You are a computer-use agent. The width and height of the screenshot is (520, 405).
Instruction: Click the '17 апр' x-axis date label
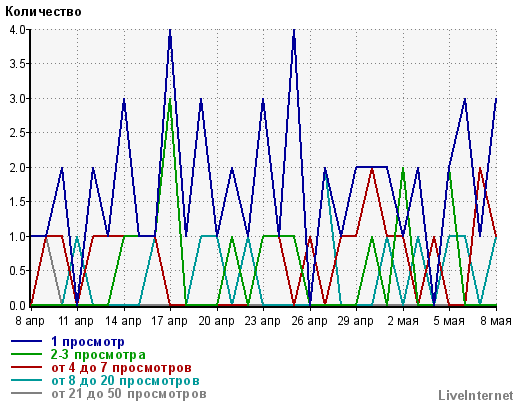[x=169, y=321]
